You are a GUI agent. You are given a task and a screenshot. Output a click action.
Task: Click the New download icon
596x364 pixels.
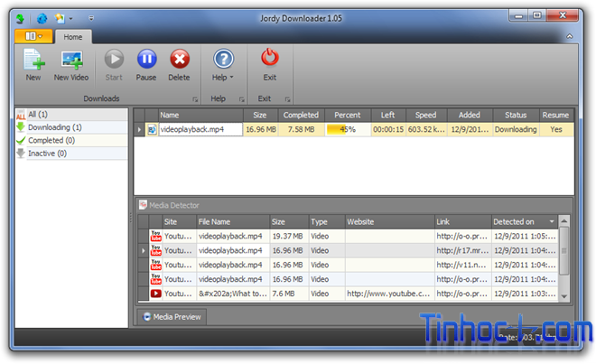tap(33, 60)
